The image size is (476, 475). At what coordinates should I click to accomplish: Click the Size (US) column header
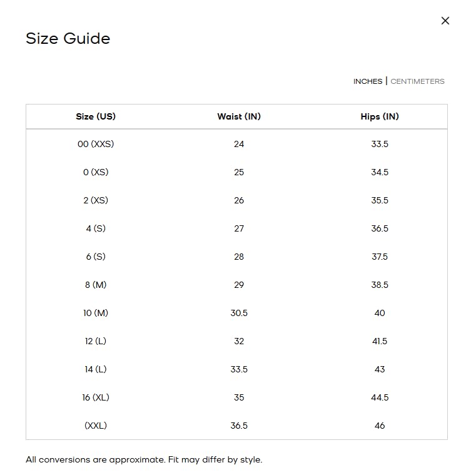[x=96, y=116]
